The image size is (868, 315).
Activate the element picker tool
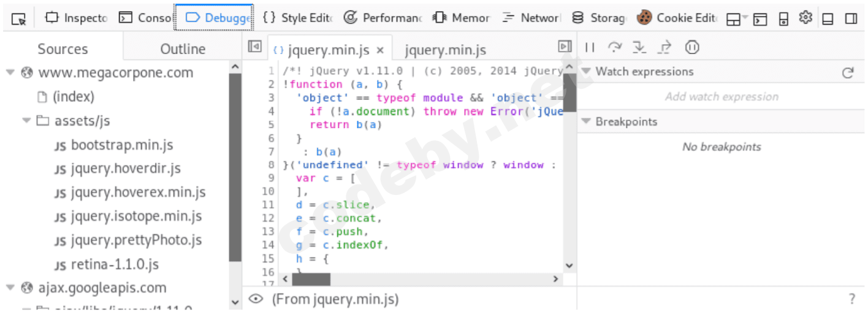[19, 19]
